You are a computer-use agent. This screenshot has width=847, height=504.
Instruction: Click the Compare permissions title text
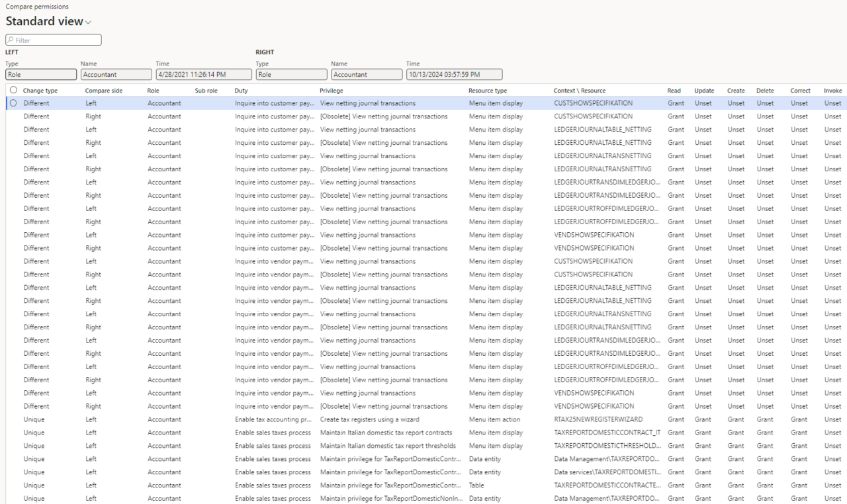37,7
